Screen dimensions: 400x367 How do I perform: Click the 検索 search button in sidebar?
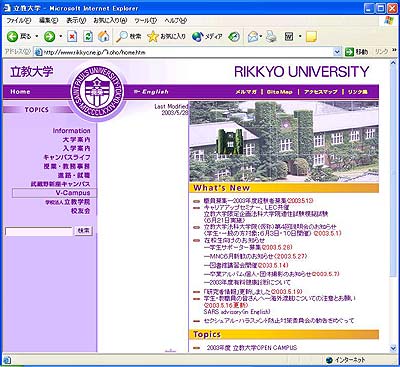point(83,231)
